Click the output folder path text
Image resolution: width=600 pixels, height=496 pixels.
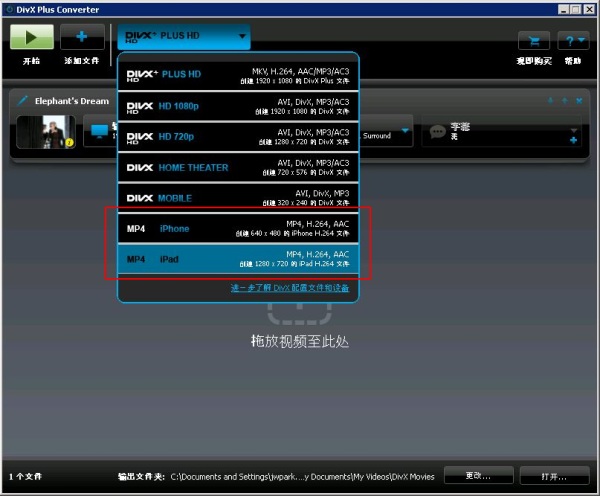click(x=302, y=477)
